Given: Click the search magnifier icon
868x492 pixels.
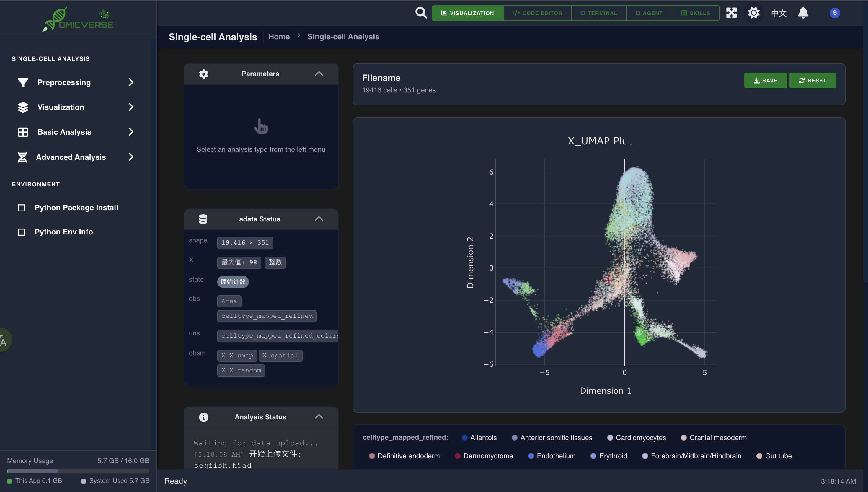Looking at the screenshot, I should coord(421,13).
